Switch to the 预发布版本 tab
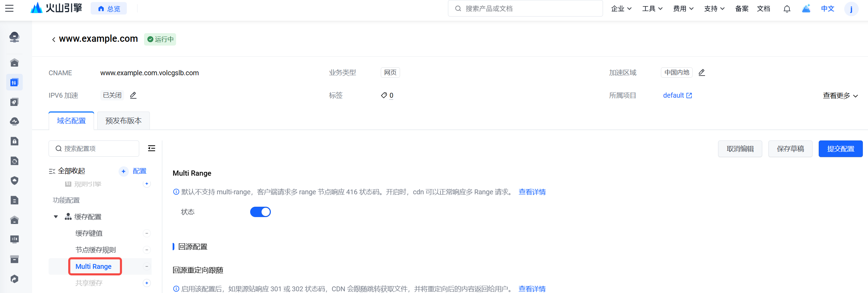Viewport: 868px width, 293px height. pos(123,121)
